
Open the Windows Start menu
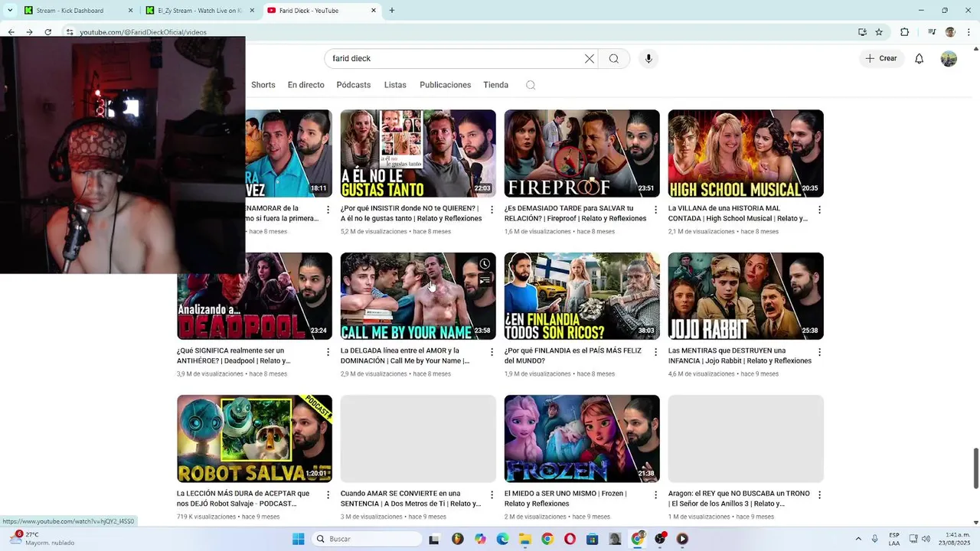(299, 539)
